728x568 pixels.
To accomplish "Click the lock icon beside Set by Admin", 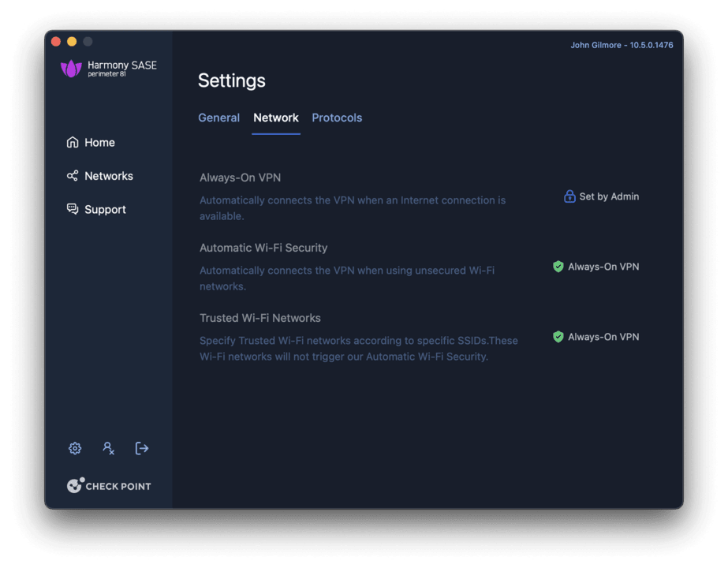I will 569,196.
